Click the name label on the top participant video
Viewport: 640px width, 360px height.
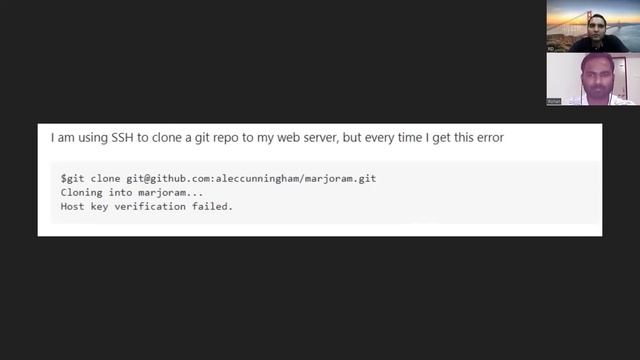[551, 49]
